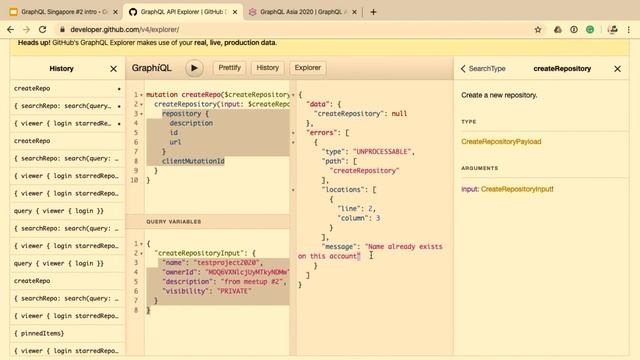
Task: Reload the page
Action: coord(42,29)
